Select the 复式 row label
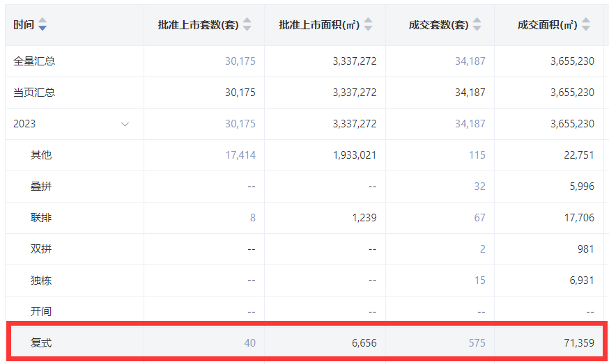 41,343
